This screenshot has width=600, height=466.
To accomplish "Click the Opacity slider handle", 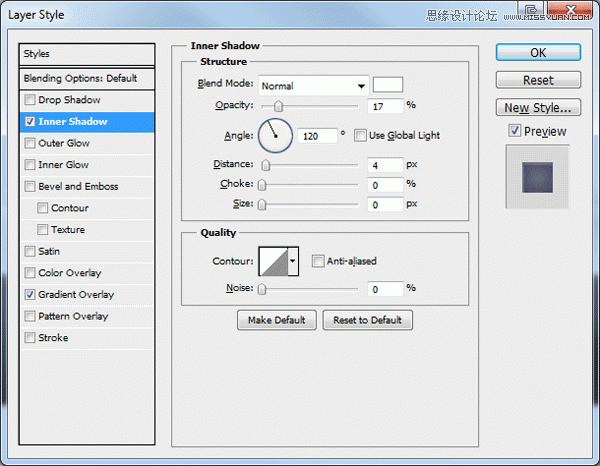I will [279, 106].
